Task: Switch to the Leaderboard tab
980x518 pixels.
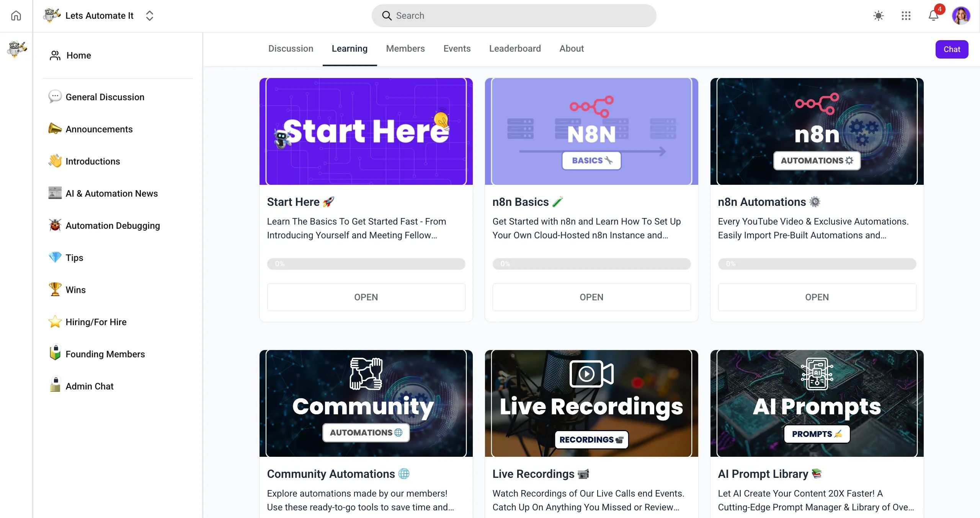Action: click(x=515, y=49)
